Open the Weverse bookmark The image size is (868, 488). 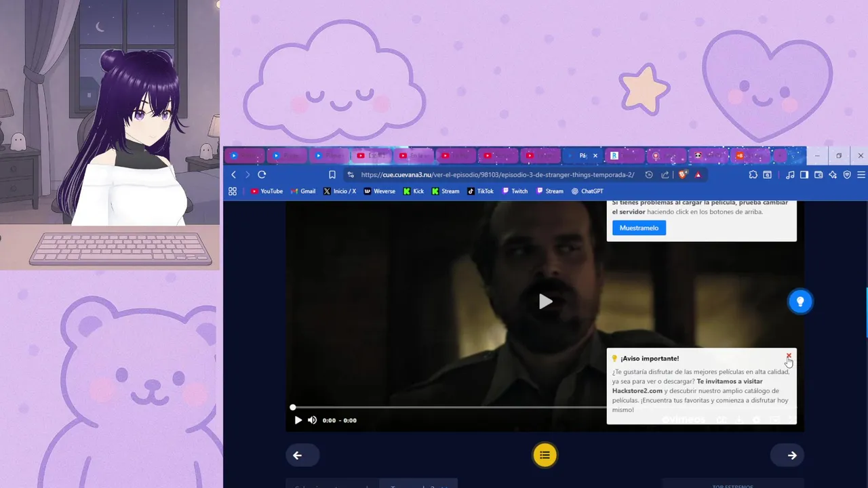point(380,191)
